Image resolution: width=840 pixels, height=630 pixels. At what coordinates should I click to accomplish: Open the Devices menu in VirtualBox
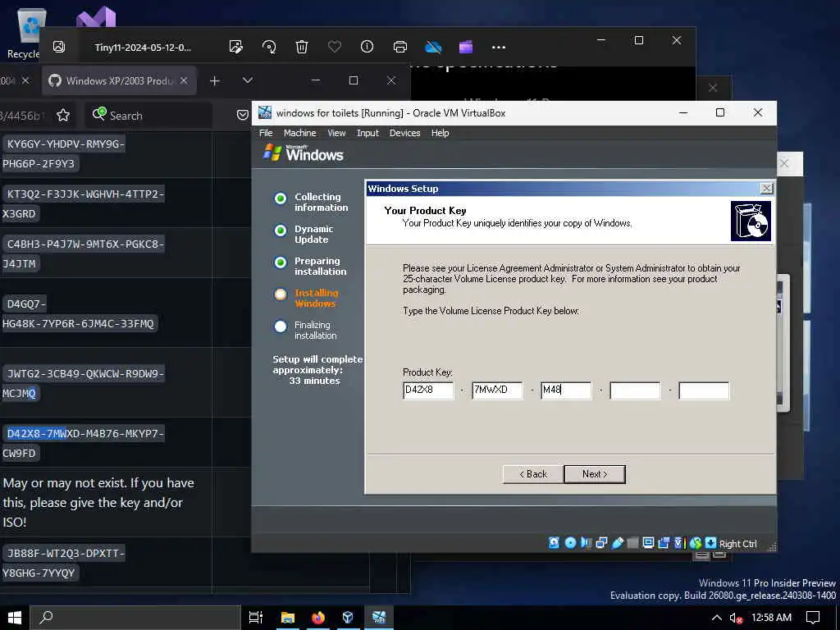pos(404,133)
